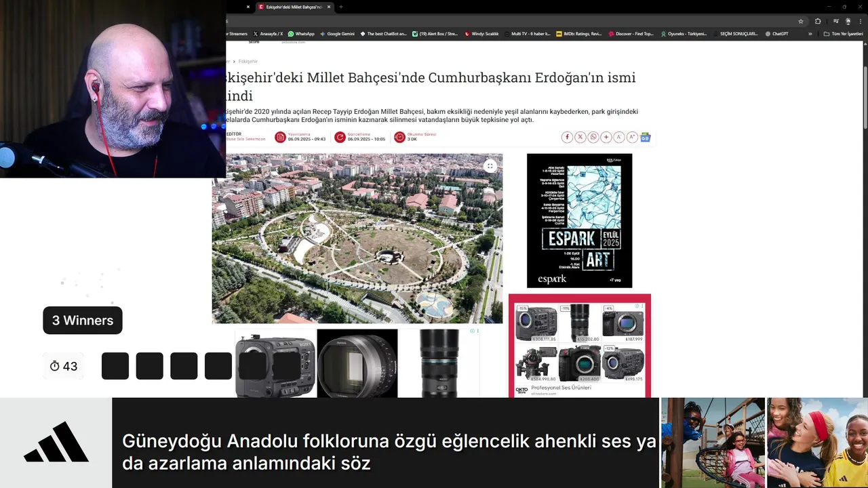Open Windy: Sıcaklık bookmark
Viewport: 868px width, 488px height.
481,33
